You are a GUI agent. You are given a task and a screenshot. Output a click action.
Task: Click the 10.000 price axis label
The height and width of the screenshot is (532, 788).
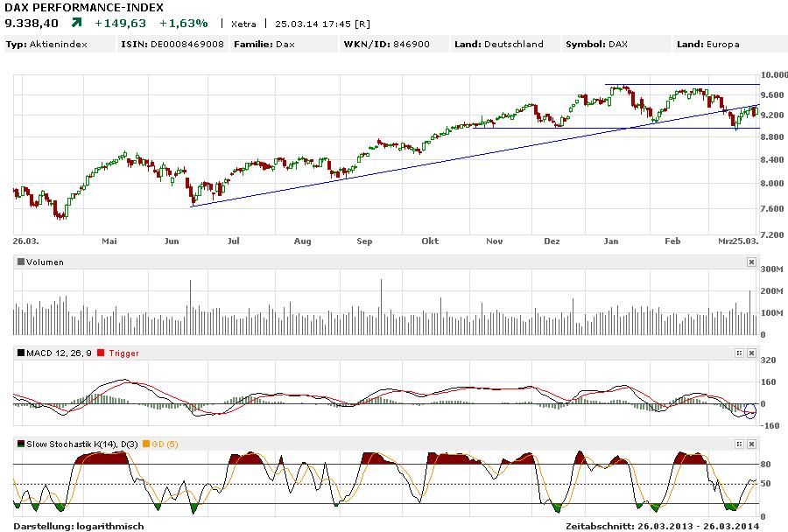click(x=774, y=75)
